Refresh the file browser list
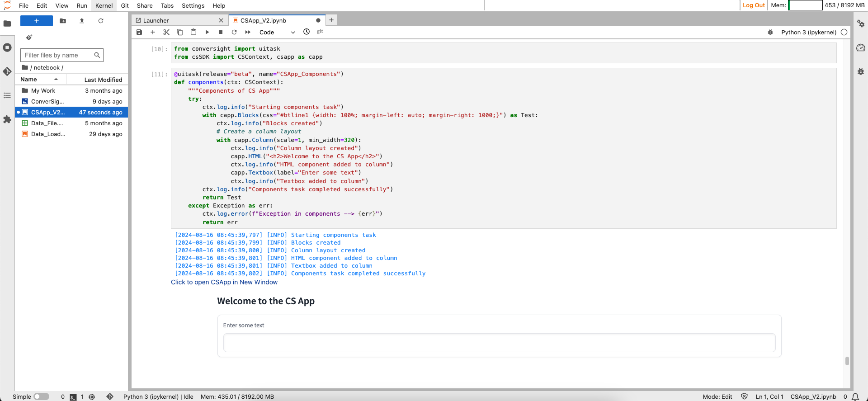 tap(101, 21)
